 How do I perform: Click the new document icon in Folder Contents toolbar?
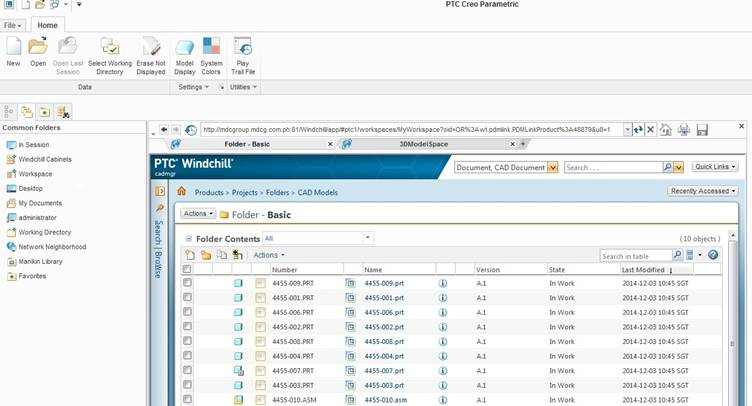pyautogui.click(x=190, y=255)
